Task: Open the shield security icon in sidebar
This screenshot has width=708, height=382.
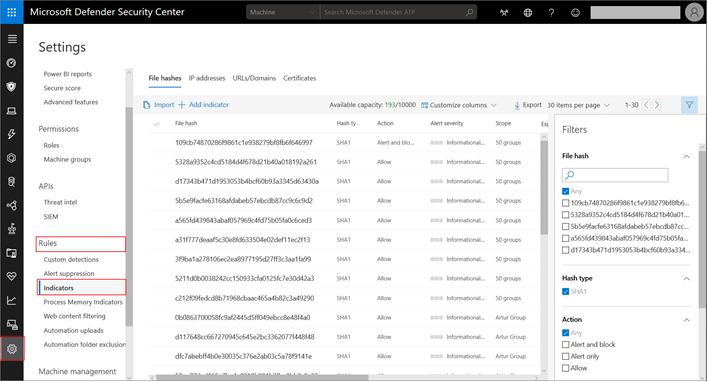Action: coord(12,87)
